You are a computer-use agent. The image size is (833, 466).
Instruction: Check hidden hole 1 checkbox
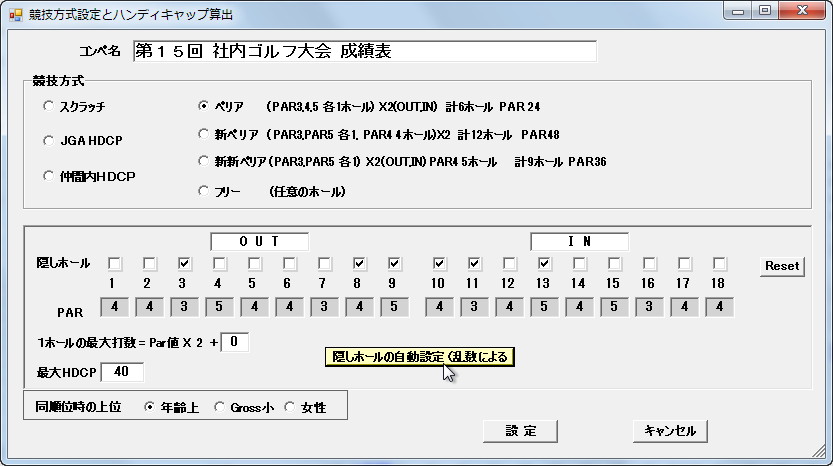tap(114, 264)
